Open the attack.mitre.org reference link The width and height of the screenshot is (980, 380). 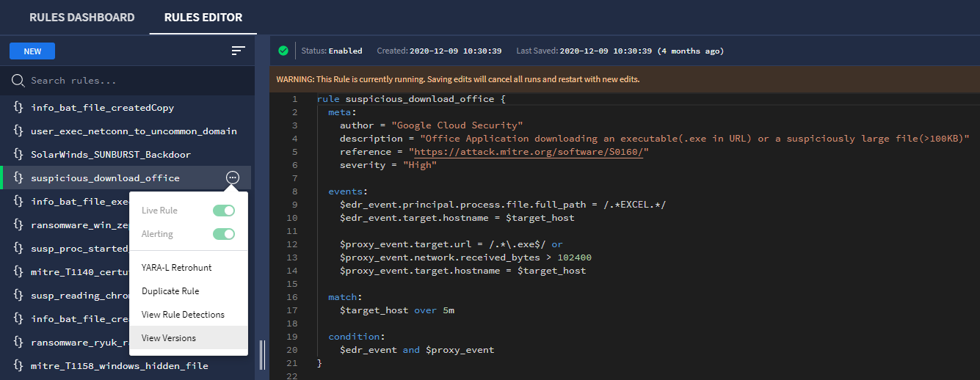coord(529,152)
